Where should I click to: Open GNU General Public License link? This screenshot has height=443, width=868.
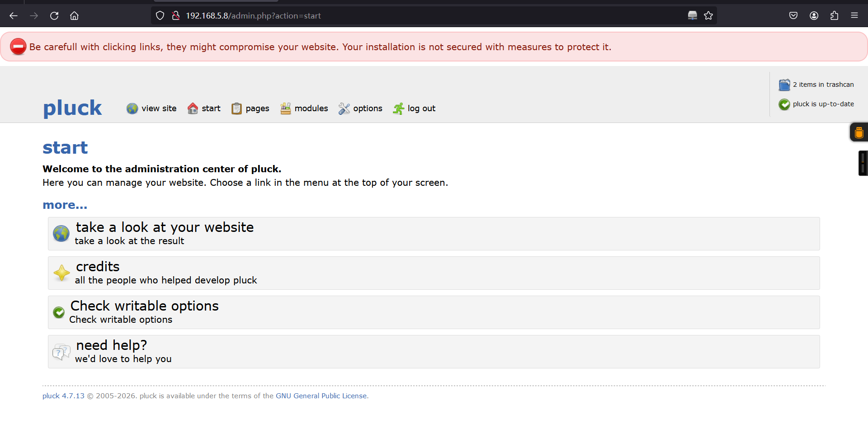click(x=321, y=396)
